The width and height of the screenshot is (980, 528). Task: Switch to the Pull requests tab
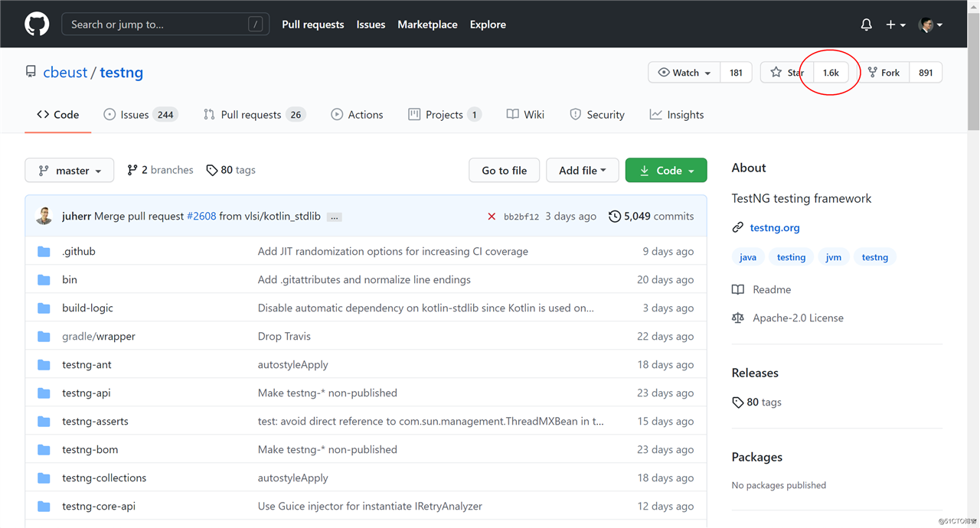pos(254,115)
